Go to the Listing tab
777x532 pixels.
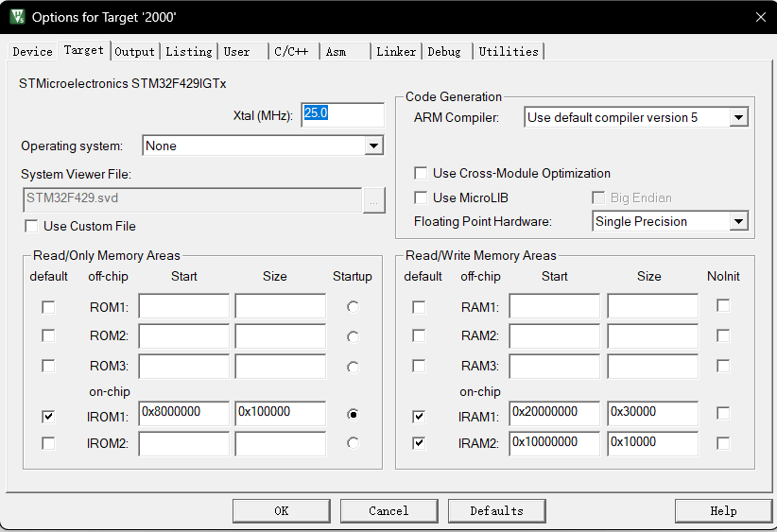189,52
